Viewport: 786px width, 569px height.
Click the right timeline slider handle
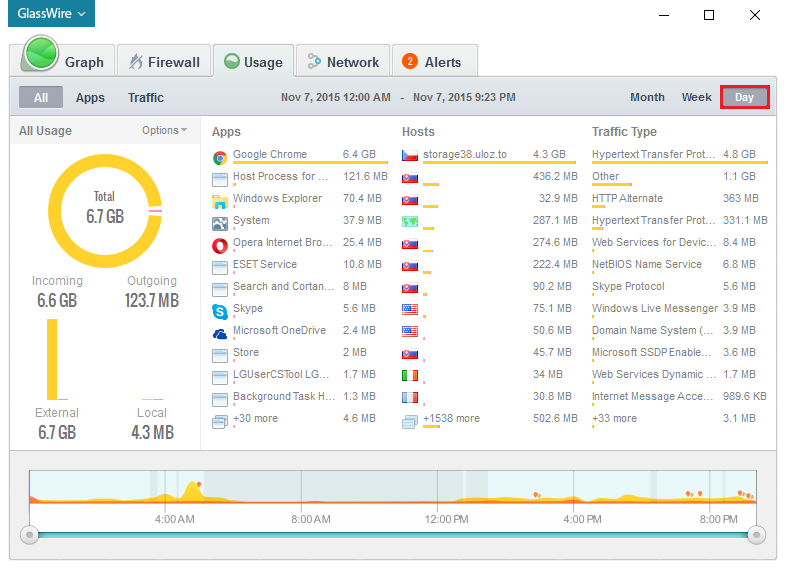pyautogui.click(x=756, y=534)
